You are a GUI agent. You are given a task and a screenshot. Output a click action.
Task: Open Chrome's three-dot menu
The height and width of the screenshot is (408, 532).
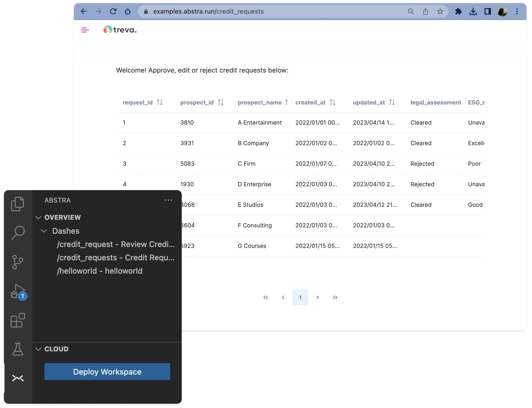point(517,11)
